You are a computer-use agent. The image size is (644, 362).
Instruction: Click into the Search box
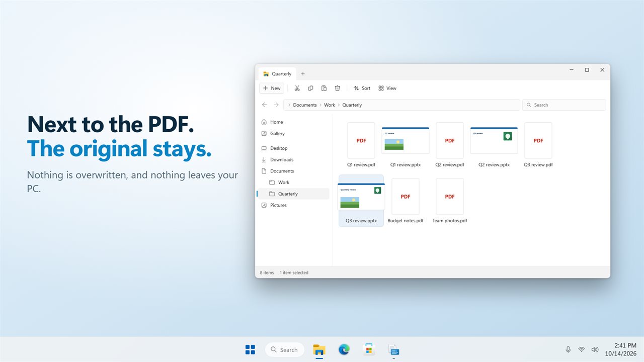pos(564,105)
